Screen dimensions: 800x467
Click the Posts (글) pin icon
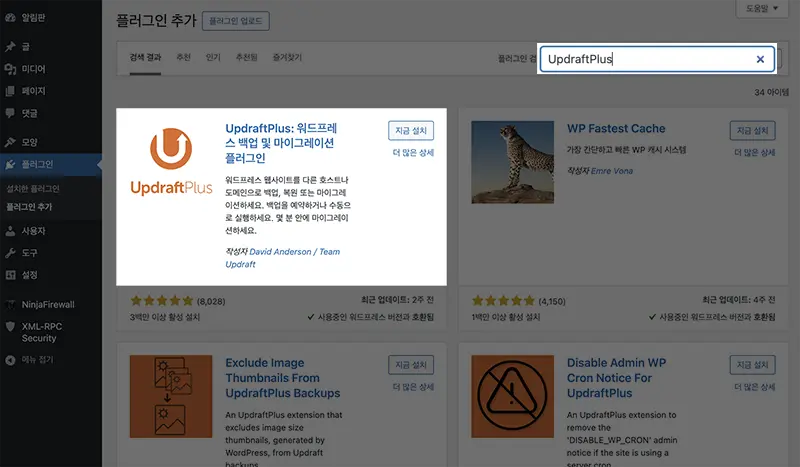(10, 47)
